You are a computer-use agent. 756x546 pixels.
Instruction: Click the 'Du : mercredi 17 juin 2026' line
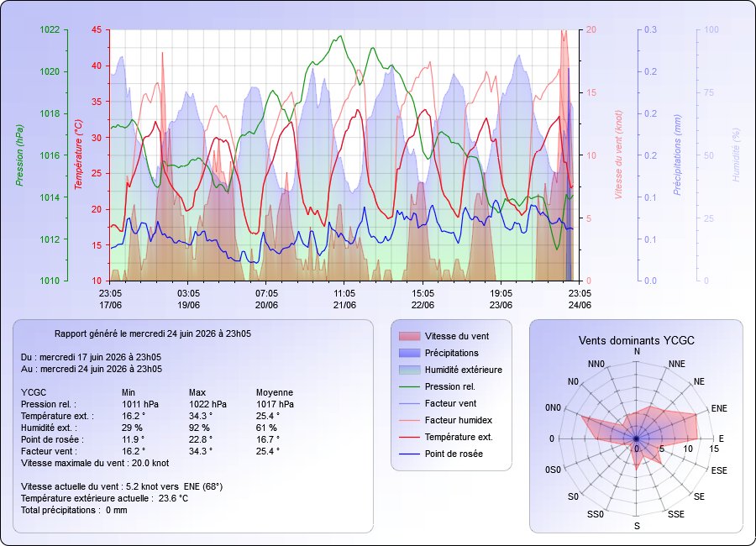point(91,357)
